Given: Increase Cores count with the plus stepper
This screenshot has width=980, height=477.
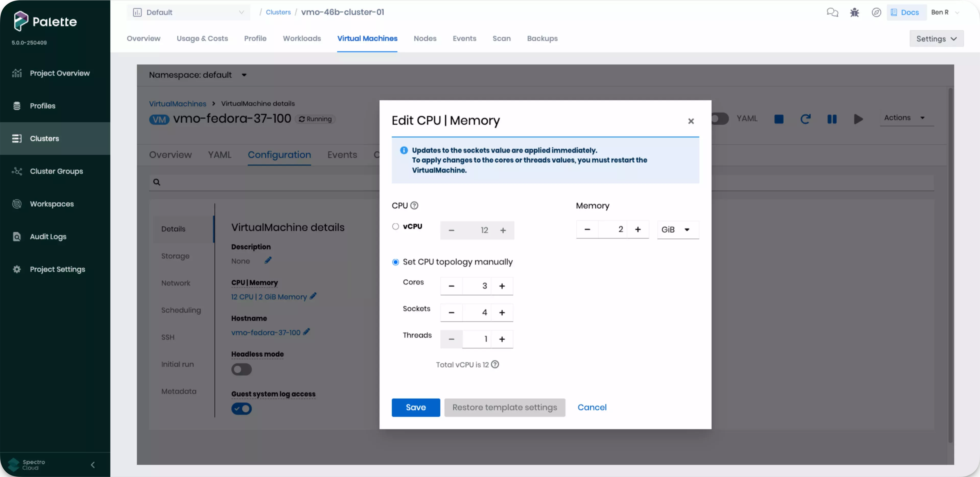Looking at the screenshot, I should 502,286.
